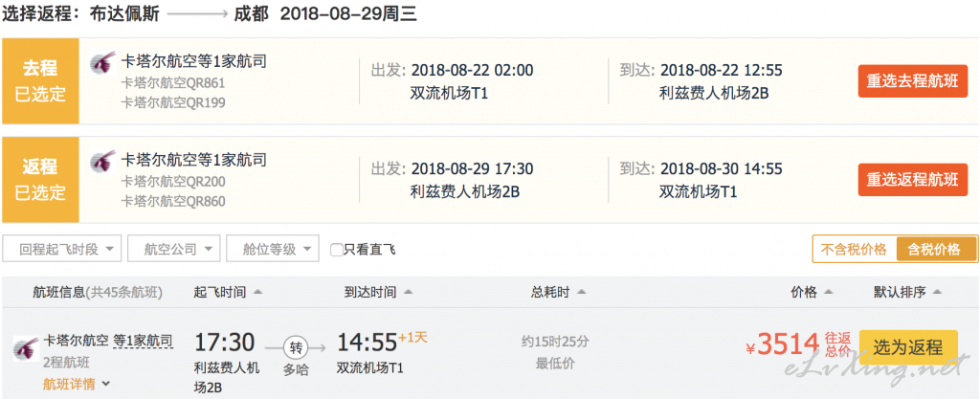Screen dimensions: 980x399
Task: Click Qatar Airways logo in return flight card
Action: [x=103, y=162]
